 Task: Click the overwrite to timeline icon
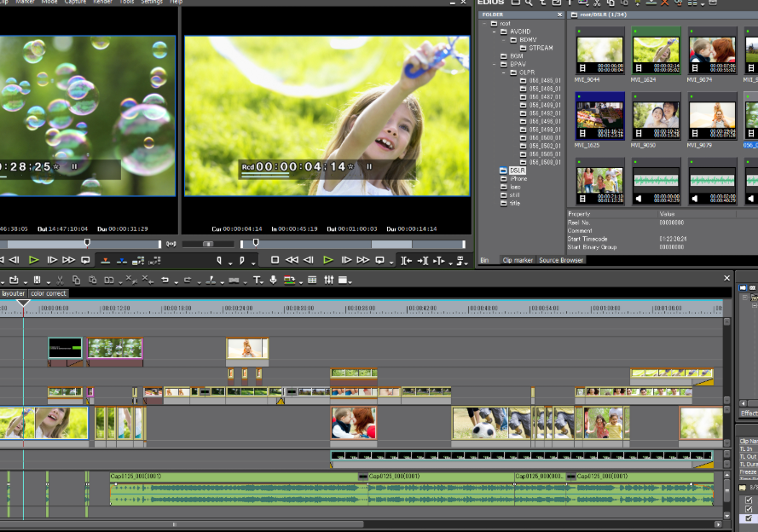coord(122,260)
